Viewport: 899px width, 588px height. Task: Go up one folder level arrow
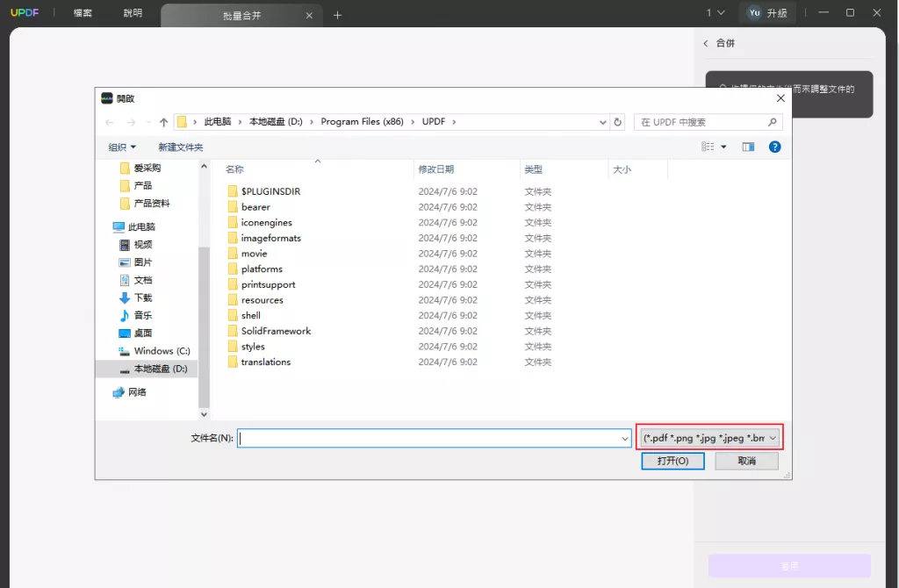163,122
